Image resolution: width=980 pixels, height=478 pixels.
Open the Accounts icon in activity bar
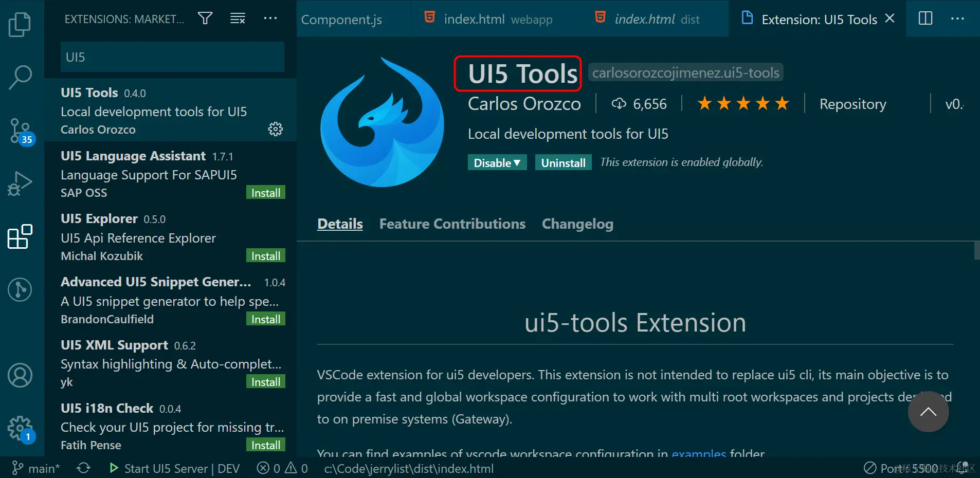click(x=20, y=375)
